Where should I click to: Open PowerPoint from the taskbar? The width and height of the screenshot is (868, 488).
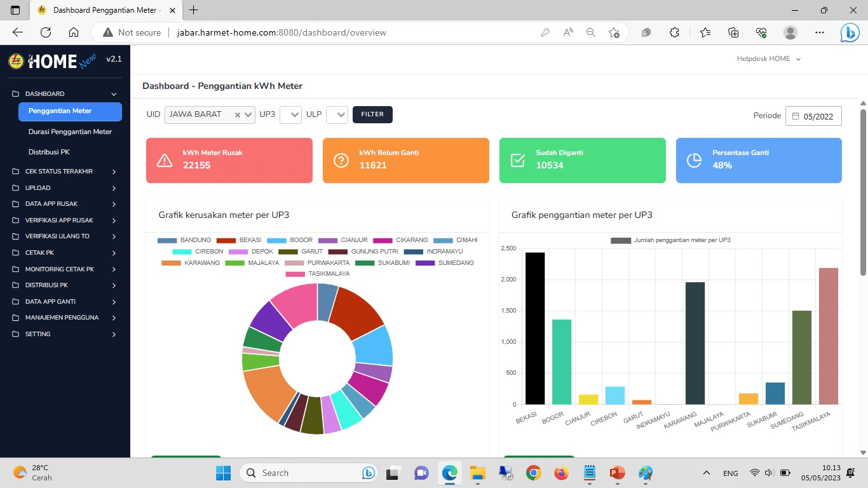pyautogui.click(x=617, y=473)
